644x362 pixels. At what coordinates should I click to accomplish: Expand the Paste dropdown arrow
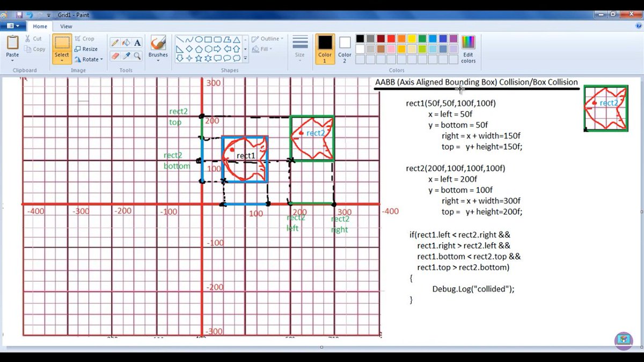12,60
